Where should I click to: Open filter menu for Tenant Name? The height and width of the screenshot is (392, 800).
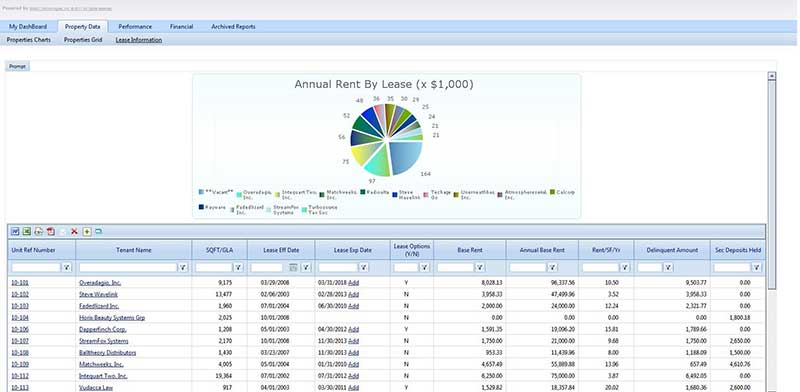click(x=184, y=267)
